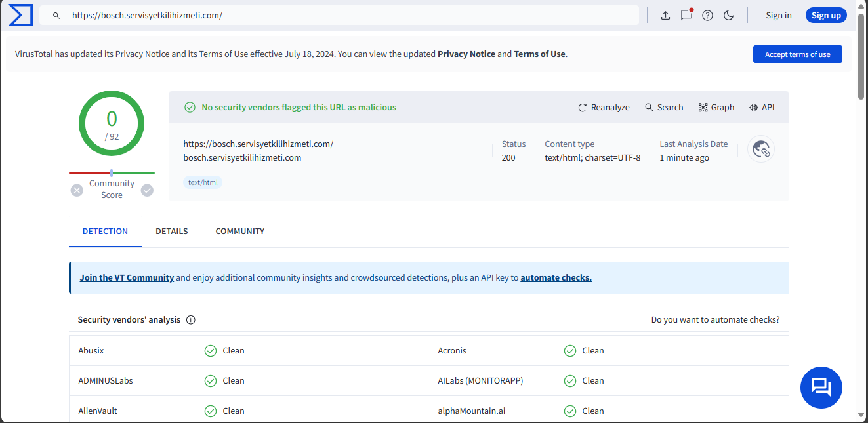Viewport: 868px width, 423px height.
Task: Open the chat bubble widget
Action: (x=821, y=388)
